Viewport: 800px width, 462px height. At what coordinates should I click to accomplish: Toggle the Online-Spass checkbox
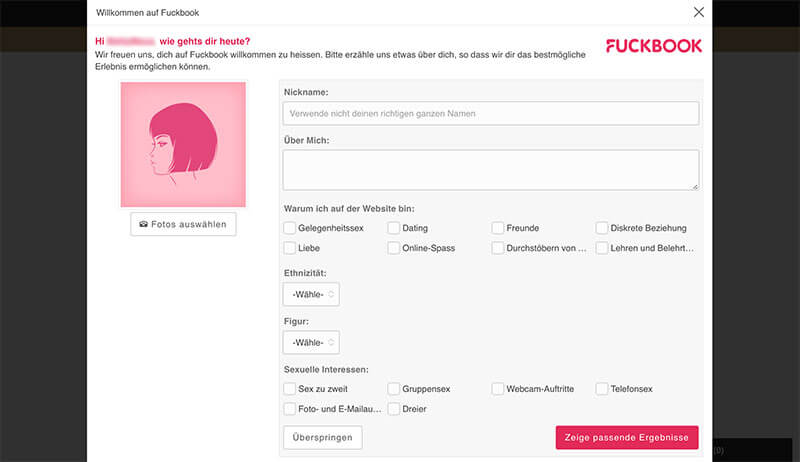pyautogui.click(x=394, y=248)
